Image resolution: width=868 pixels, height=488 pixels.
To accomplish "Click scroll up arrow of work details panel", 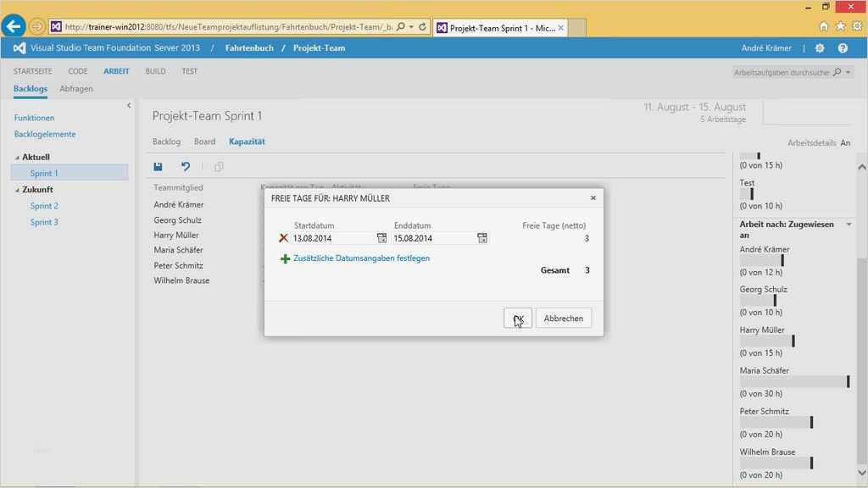I will (x=862, y=167).
